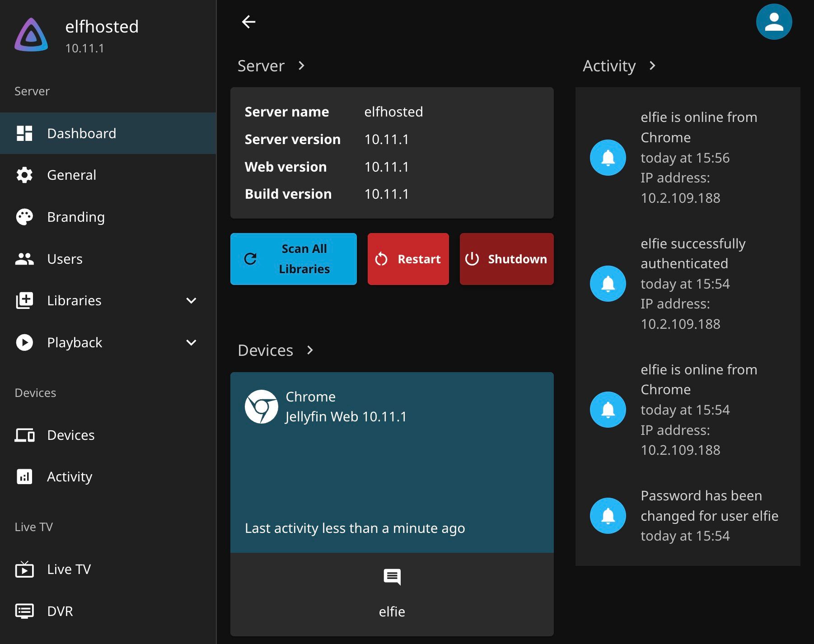Select Devices in the sidebar
This screenshot has height=644, width=814.
coord(108,435)
